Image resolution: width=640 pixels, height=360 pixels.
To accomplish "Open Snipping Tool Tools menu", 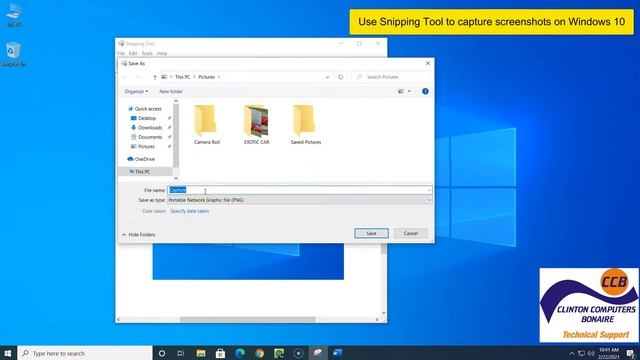I will pos(147,53).
